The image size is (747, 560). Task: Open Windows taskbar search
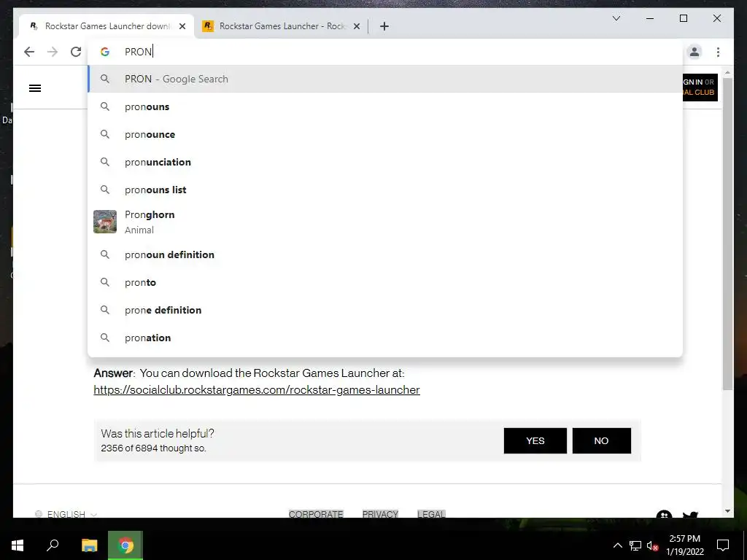[x=53, y=545]
